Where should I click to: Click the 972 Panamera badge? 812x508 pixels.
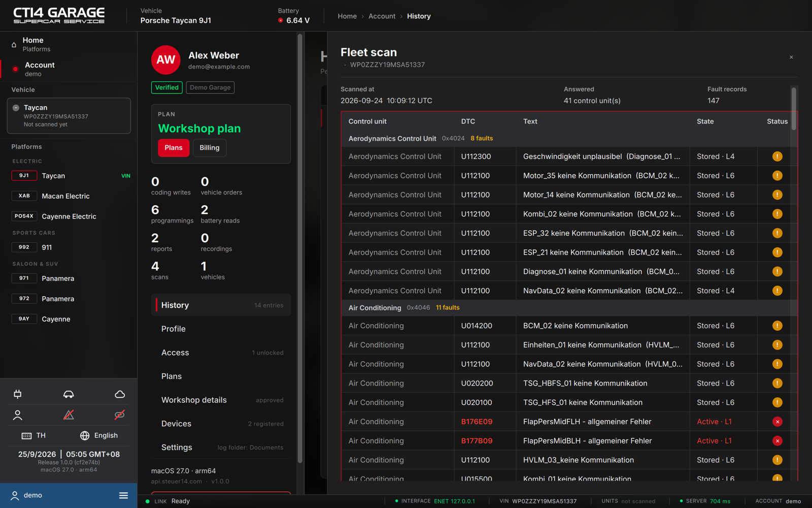tap(24, 299)
